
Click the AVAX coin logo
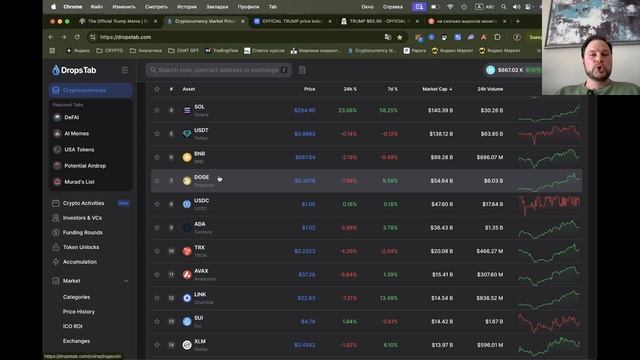[187, 274]
